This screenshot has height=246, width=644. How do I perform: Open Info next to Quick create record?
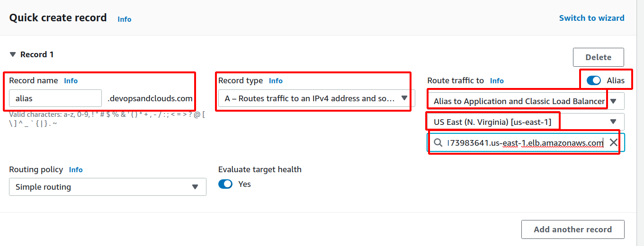point(125,19)
